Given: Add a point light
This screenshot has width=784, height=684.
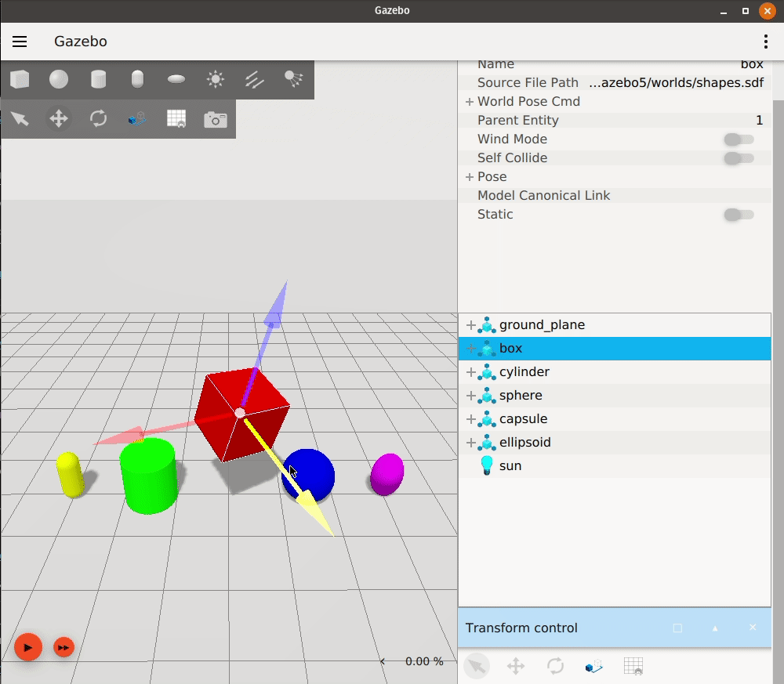Looking at the screenshot, I should (216, 79).
